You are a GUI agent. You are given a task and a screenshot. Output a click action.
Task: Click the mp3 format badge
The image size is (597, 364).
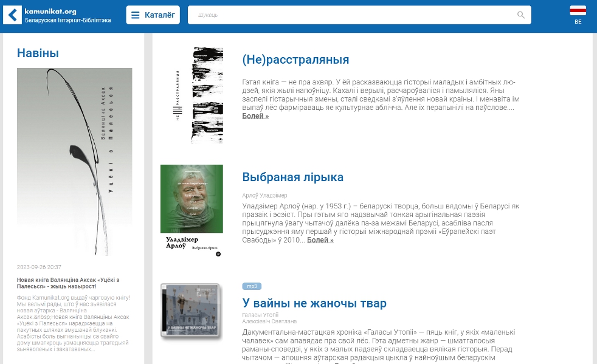pyautogui.click(x=251, y=286)
